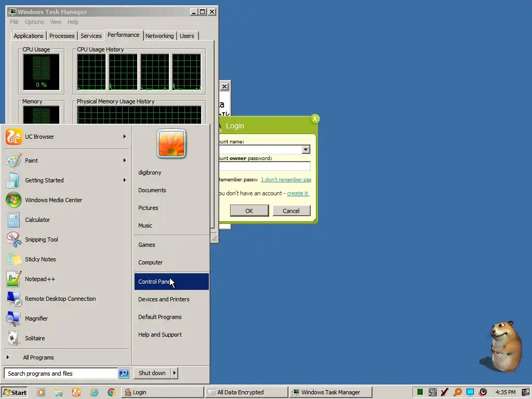Click the Shut down button

coord(152,373)
